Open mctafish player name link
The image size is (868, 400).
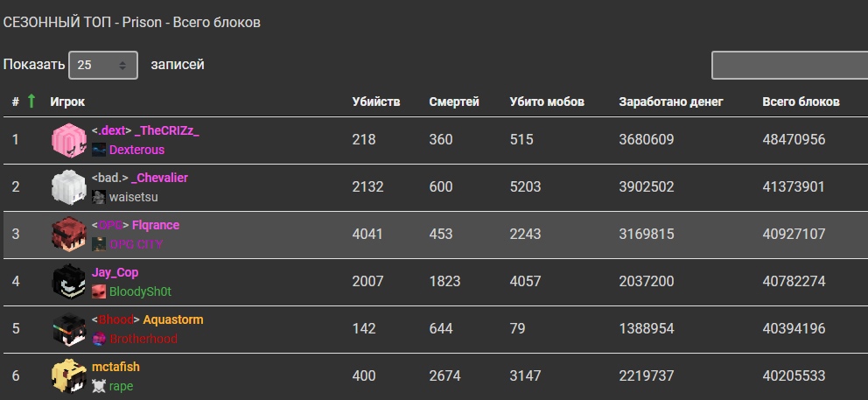(115, 367)
